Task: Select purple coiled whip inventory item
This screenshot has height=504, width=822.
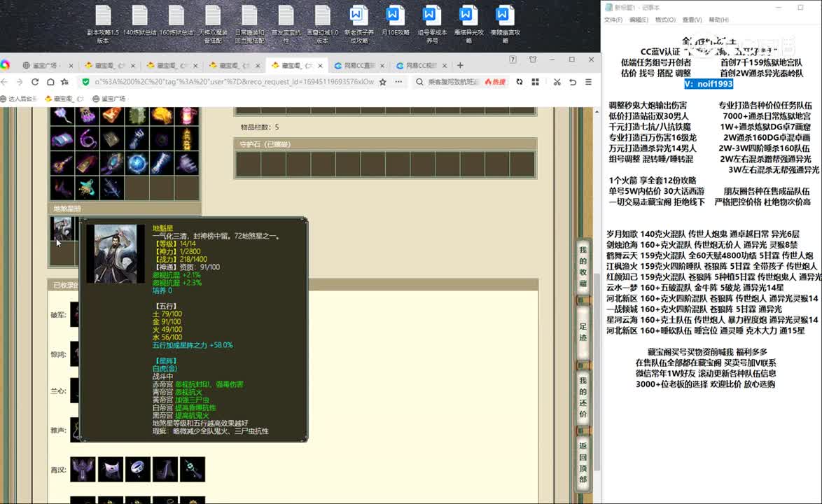Action: [87, 139]
